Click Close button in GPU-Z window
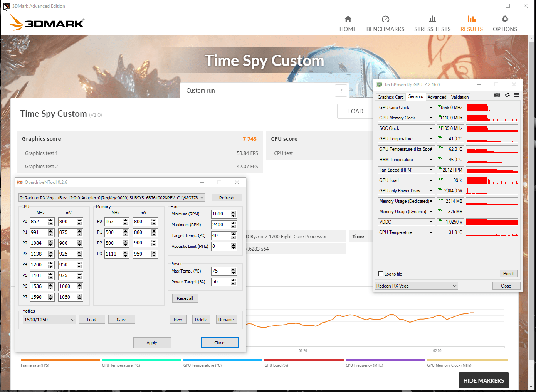 [x=506, y=286]
